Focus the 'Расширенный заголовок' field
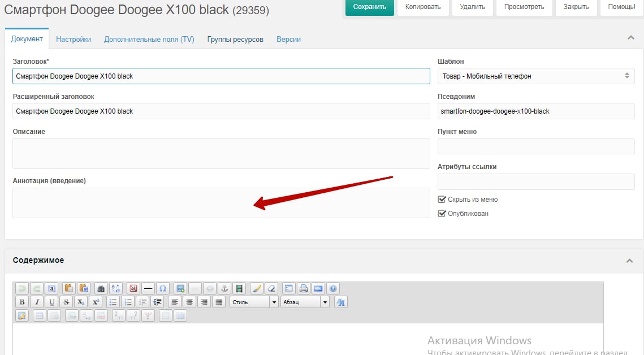 222,111
